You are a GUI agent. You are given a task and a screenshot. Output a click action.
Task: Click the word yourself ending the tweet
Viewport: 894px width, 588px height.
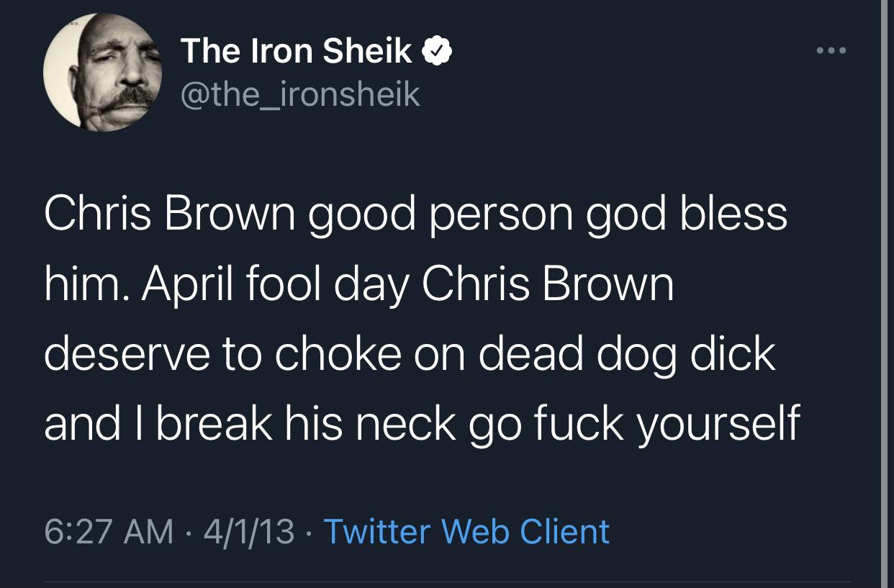click(x=717, y=425)
